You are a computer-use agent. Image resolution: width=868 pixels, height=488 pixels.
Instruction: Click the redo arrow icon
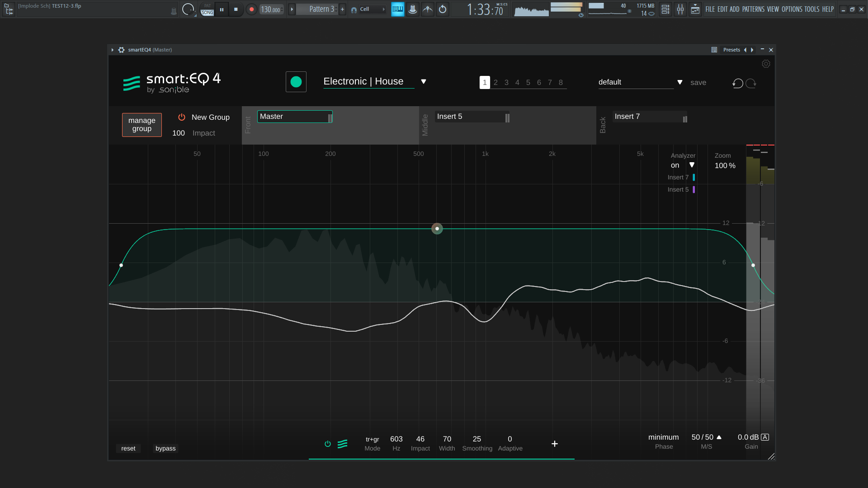(x=751, y=83)
